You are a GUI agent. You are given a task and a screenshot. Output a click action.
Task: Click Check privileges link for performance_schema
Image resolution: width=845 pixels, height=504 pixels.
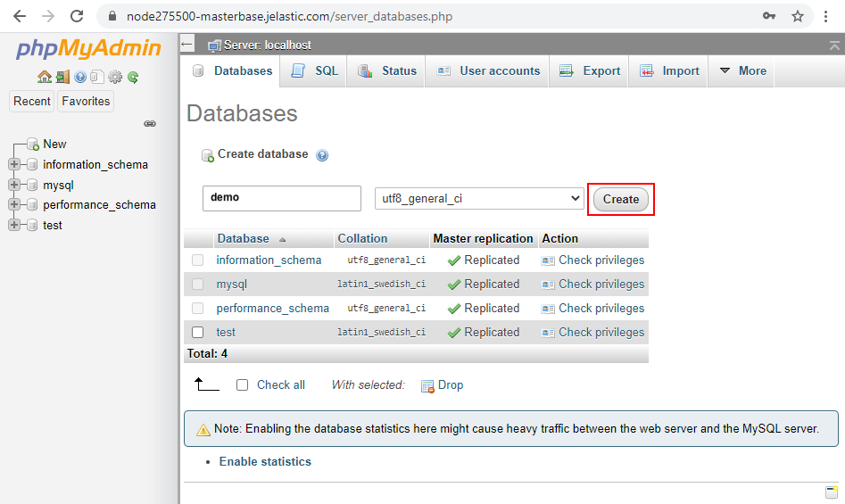point(601,308)
